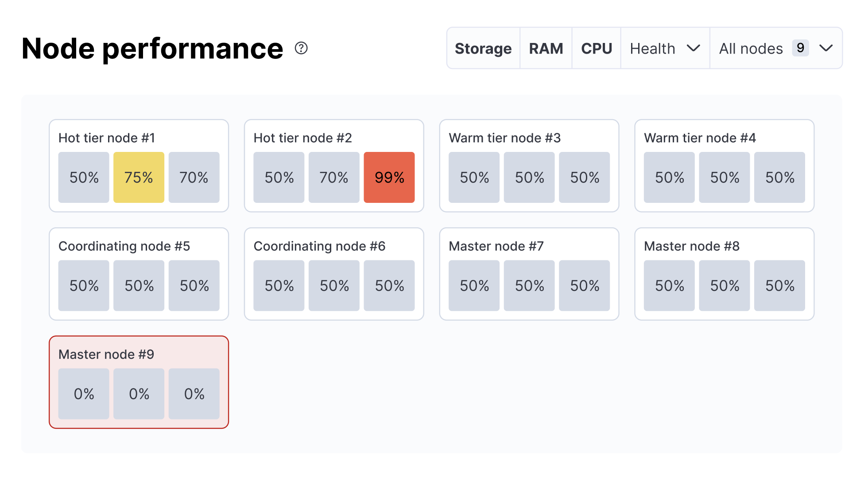Click the 70% cell in Hot tier node #2
Screen dimensions: 868x489
334,178
